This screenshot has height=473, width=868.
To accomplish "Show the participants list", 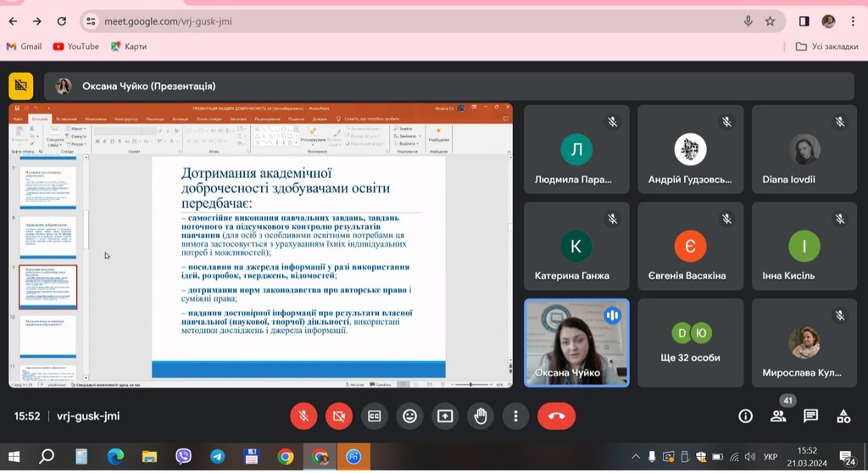I will point(777,415).
